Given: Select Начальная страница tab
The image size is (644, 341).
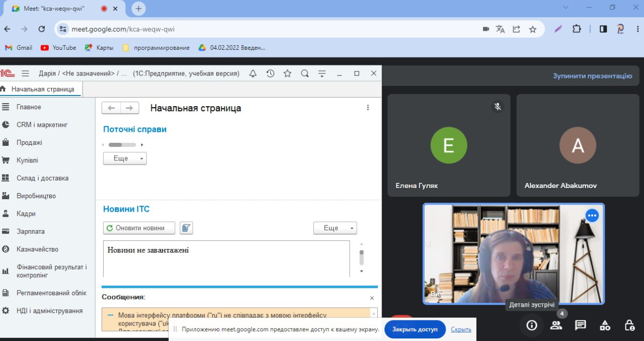Looking at the screenshot, I should coord(42,89).
